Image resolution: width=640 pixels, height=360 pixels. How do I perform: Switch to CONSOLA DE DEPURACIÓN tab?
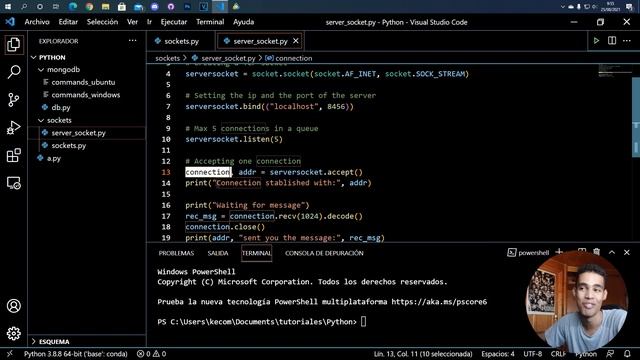point(324,253)
